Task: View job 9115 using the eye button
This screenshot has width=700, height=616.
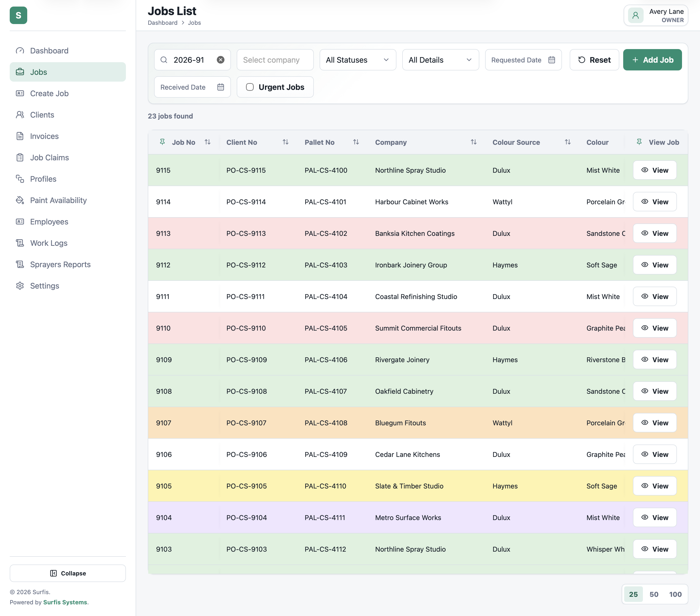Action: click(x=655, y=170)
